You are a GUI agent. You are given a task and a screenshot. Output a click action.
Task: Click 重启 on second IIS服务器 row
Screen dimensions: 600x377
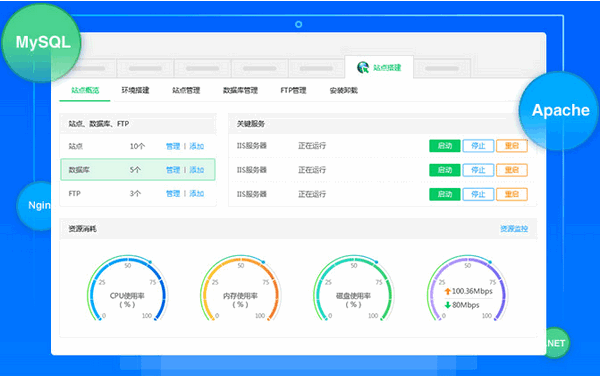tap(512, 170)
